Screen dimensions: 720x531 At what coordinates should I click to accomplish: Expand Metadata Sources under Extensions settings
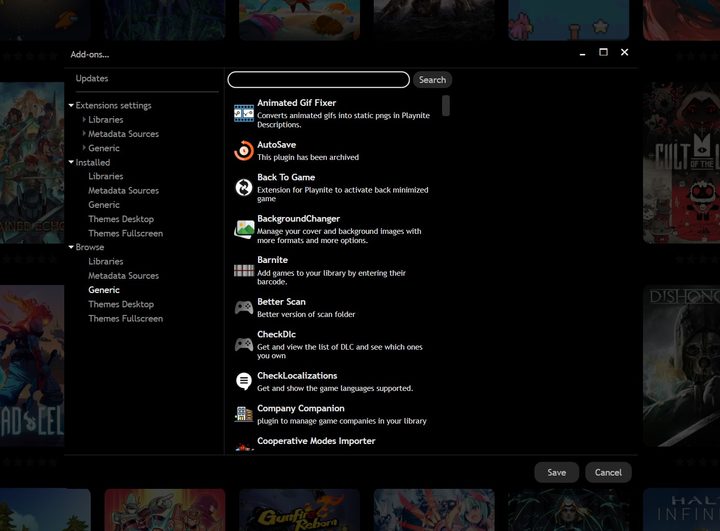tap(84, 134)
